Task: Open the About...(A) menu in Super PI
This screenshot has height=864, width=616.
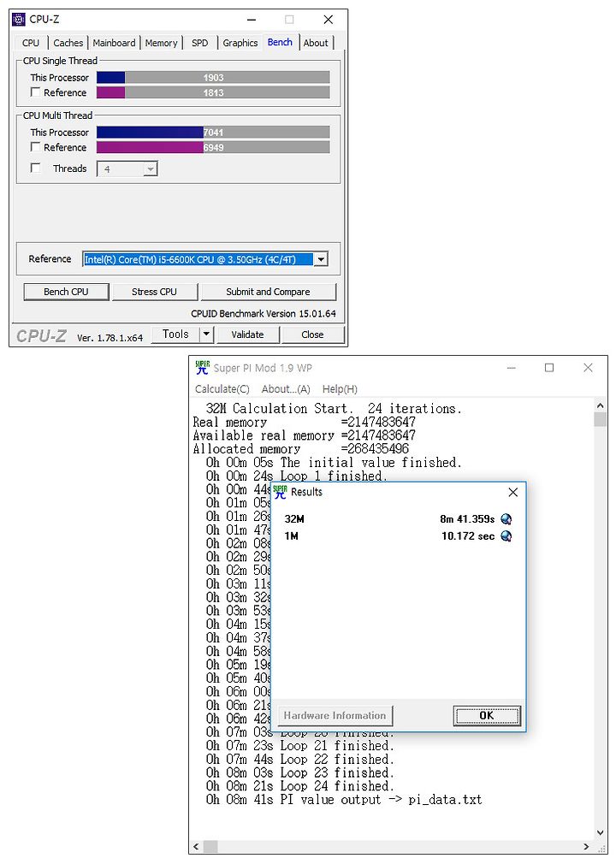Action: [286, 389]
